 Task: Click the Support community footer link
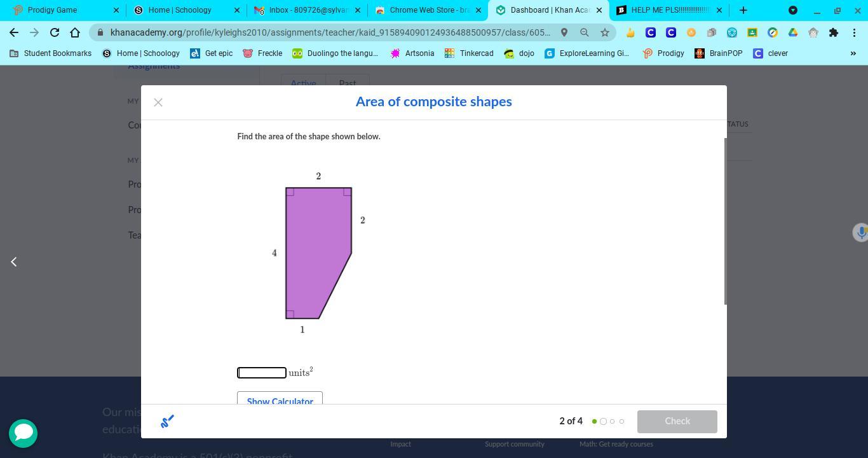pos(515,444)
